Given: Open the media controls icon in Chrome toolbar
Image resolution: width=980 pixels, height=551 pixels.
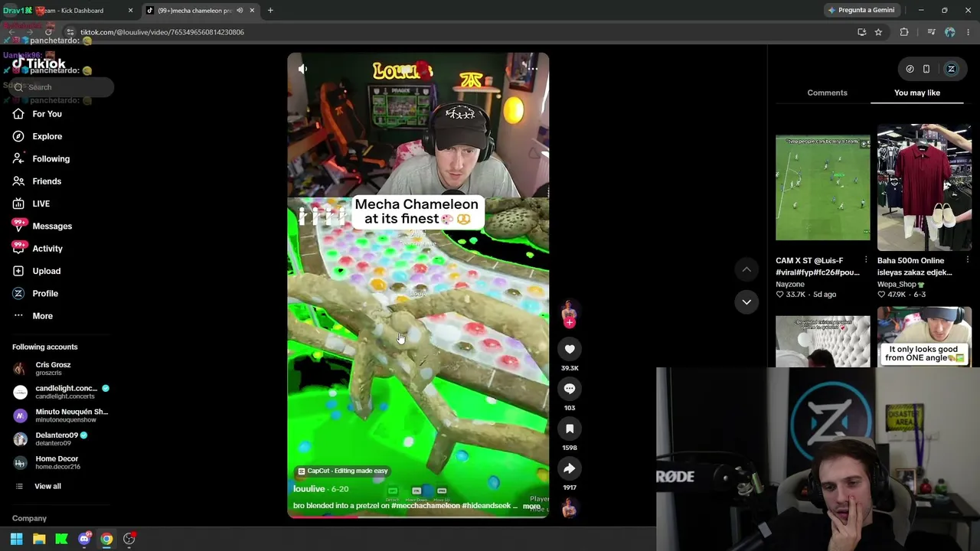Looking at the screenshot, I should (931, 32).
